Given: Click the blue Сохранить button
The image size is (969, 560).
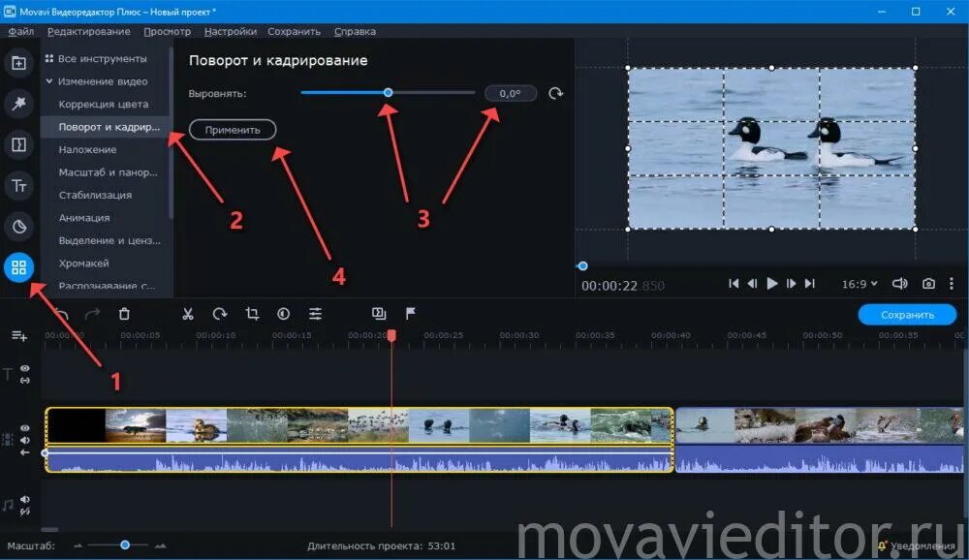Looking at the screenshot, I should 907,315.
